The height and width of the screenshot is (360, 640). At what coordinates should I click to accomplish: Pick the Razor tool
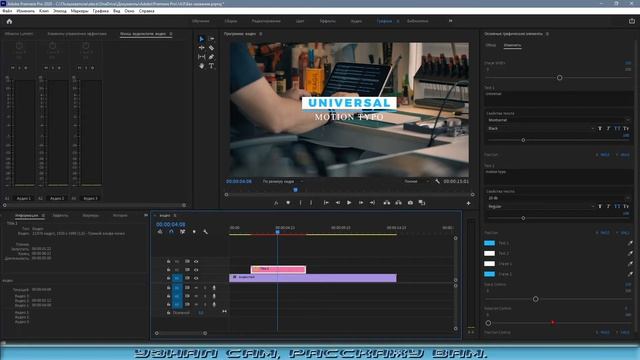pyautogui.click(x=211, y=48)
